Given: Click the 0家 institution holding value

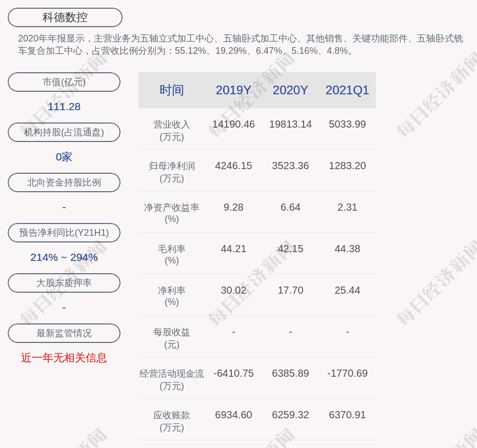Looking at the screenshot, I should [64, 157].
